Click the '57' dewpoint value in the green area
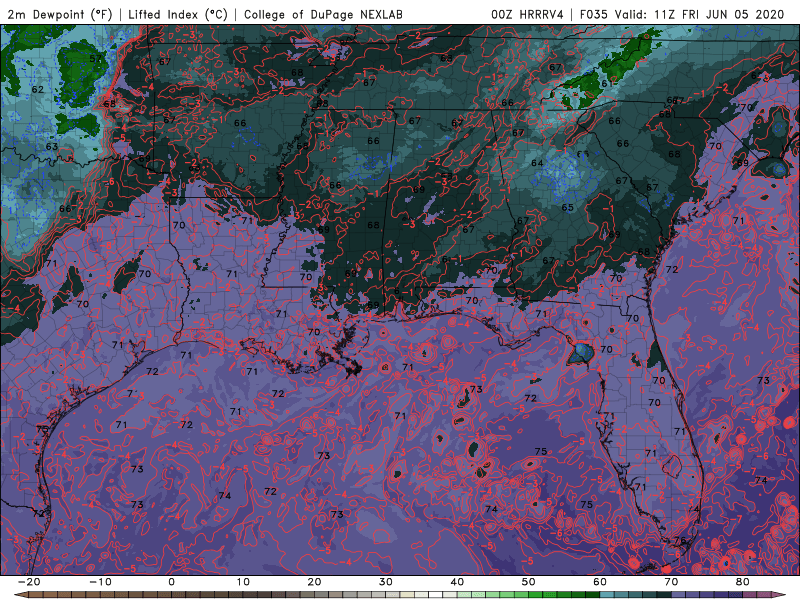 click(x=95, y=59)
